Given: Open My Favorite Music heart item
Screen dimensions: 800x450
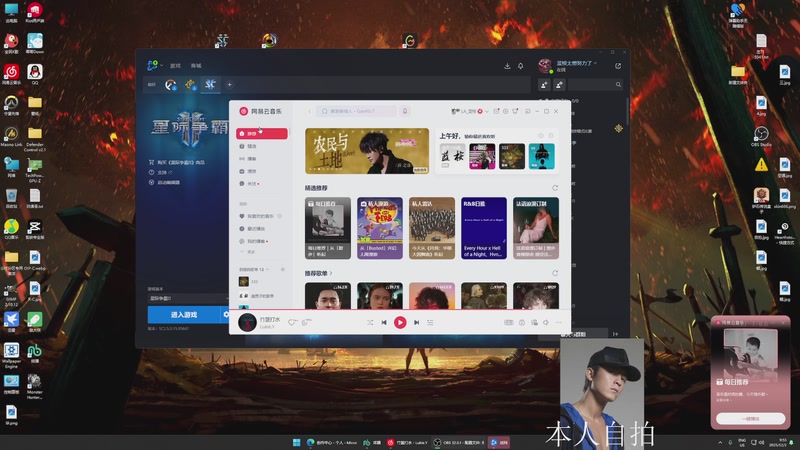Looking at the screenshot, I should [x=261, y=216].
